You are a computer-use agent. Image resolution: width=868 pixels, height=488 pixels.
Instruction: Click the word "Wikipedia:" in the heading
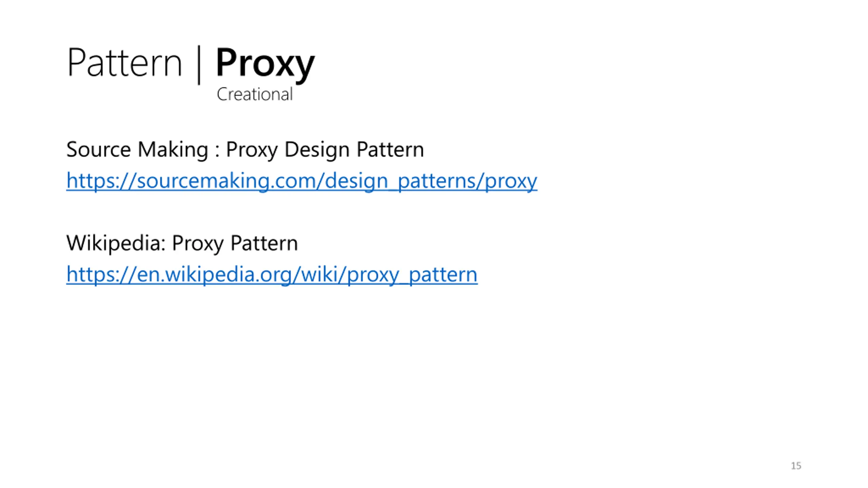tap(116, 243)
